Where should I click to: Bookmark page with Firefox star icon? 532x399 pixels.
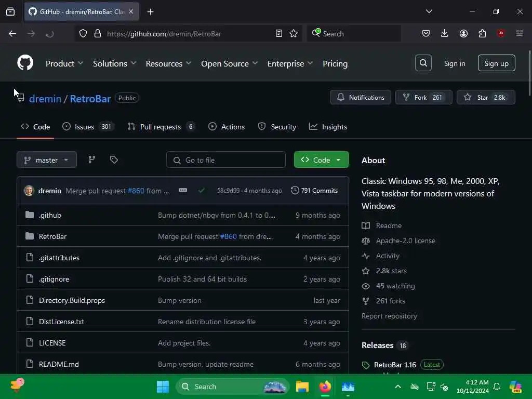coord(294,33)
